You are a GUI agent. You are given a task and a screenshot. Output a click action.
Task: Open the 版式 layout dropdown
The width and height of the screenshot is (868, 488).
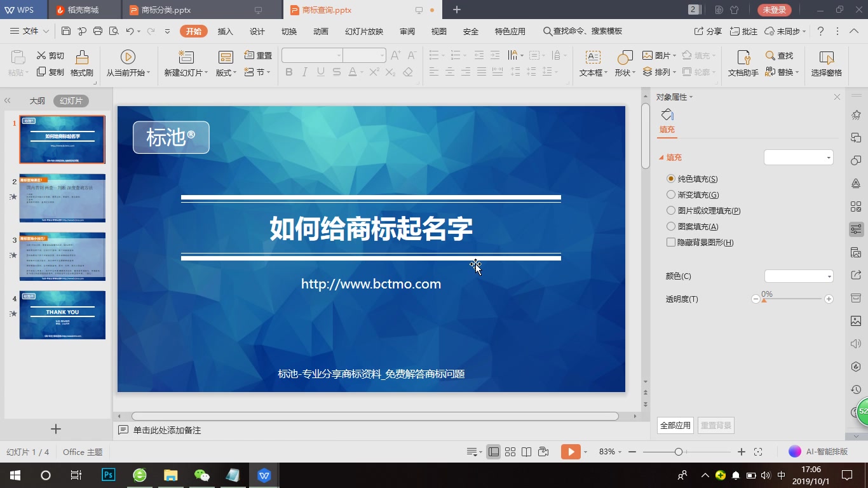pos(224,72)
